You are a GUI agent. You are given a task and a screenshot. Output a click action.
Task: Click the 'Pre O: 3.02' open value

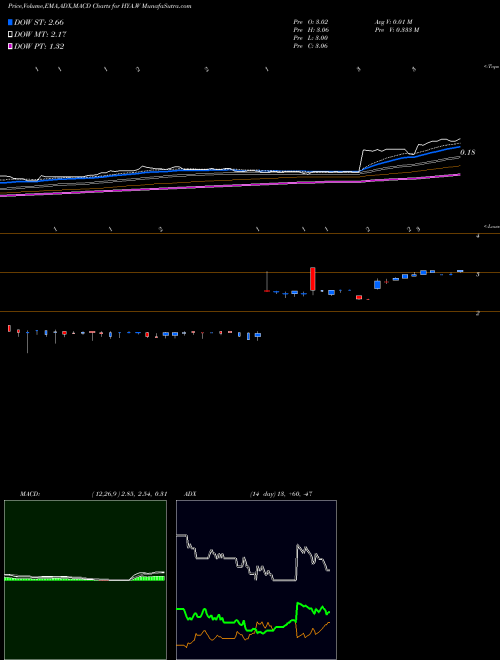click(311, 22)
